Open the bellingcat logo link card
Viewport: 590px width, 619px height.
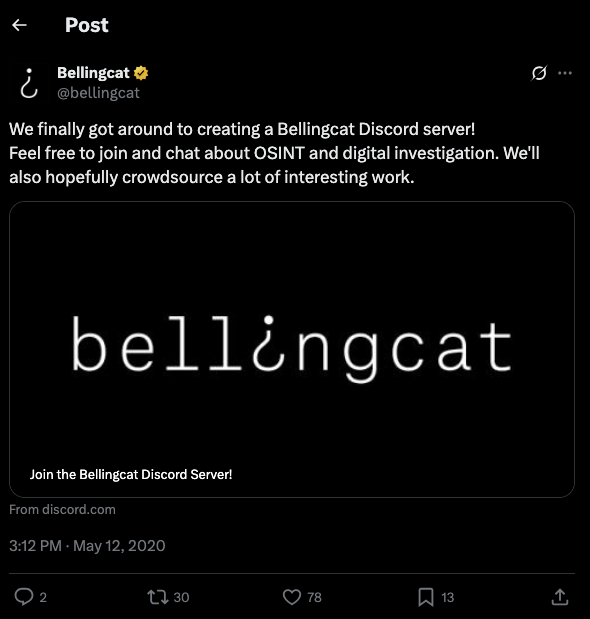tap(292, 349)
